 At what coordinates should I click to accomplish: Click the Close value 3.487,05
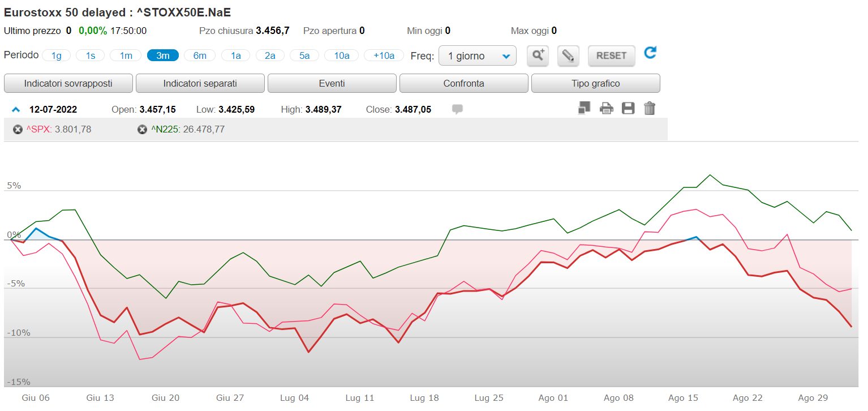413,109
